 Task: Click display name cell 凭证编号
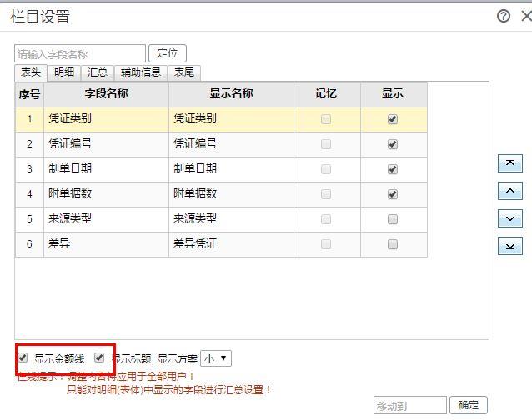click(231, 144)
